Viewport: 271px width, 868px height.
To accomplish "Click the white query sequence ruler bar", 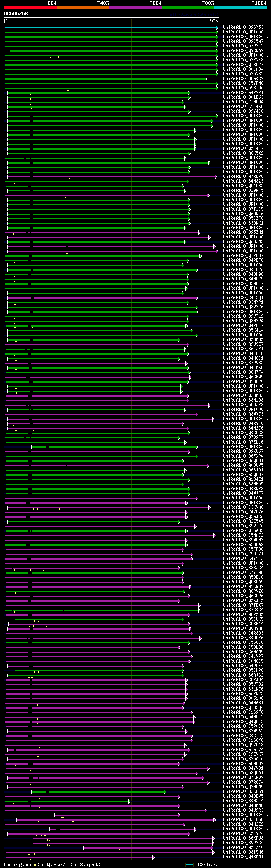I will coord(112,17).
